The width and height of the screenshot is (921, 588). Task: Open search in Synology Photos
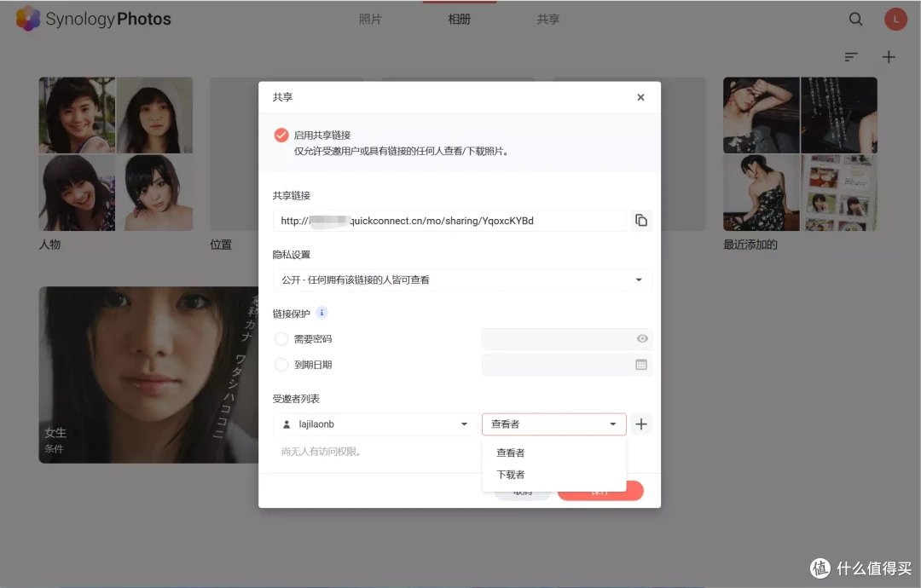(855, 18)
